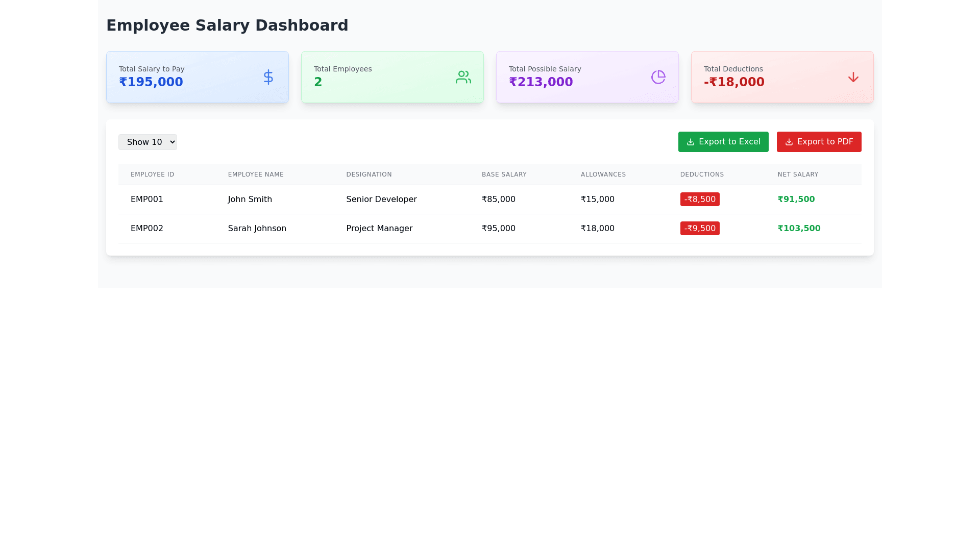Click EMP001 employee ID cell
This screenshot has height=551, width=980.
tap(146, 199)
